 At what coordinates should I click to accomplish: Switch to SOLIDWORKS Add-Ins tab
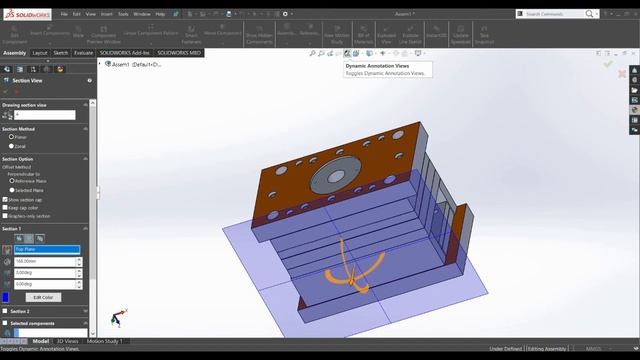tap(124, 53)
